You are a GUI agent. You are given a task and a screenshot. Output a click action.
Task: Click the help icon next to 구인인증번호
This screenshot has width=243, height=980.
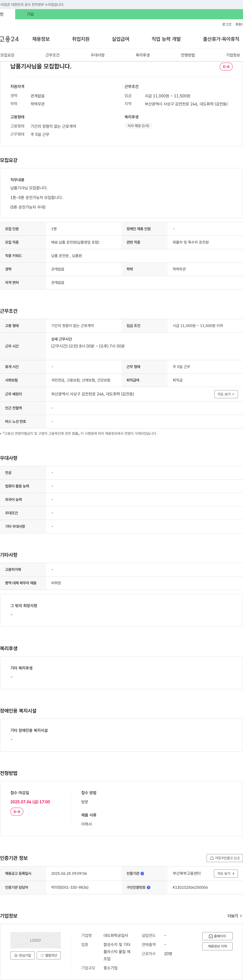148,887
